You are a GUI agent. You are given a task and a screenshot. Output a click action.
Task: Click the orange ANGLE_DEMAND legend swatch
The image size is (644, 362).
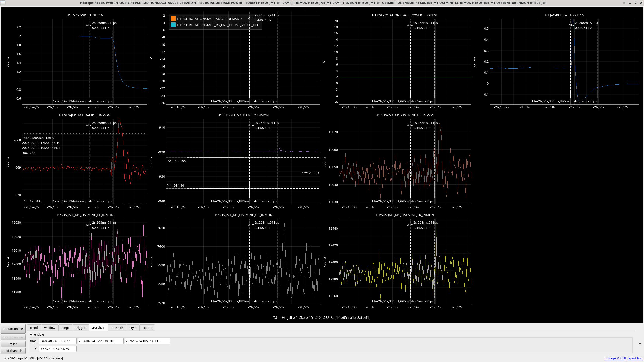tap(173, 19)
